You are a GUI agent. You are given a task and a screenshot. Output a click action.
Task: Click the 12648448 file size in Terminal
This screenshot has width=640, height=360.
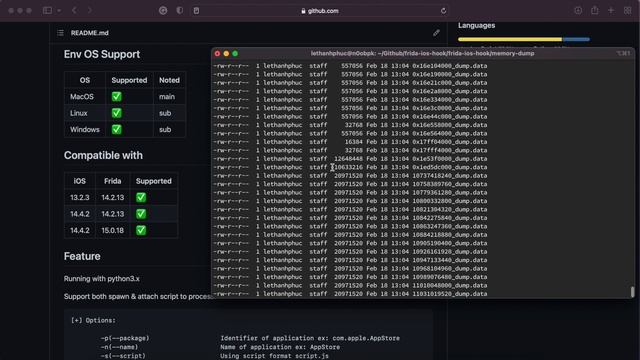[x=348, y=159]
